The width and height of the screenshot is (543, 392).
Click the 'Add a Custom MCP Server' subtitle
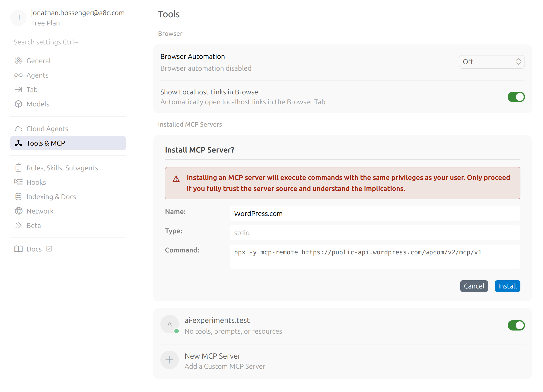(225, 366)
